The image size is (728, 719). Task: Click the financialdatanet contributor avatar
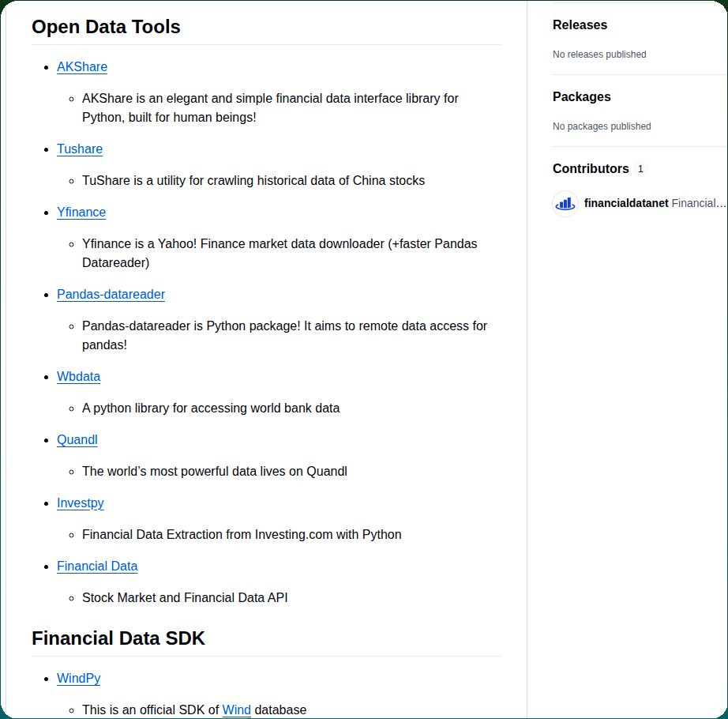pyautogui.click(x=565, y=203)
